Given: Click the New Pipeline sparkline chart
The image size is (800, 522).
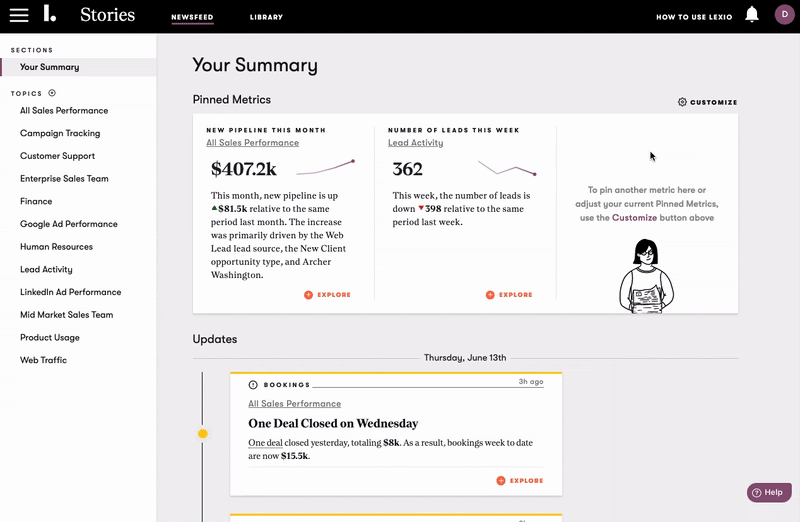Looking at the screenshot, I should coord(326,167).
